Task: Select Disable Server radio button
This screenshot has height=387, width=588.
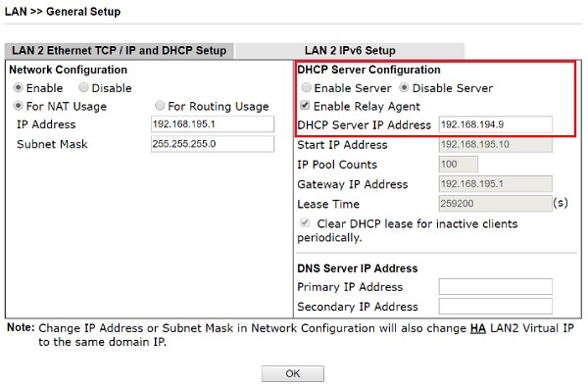Action: tap(404, 88)
